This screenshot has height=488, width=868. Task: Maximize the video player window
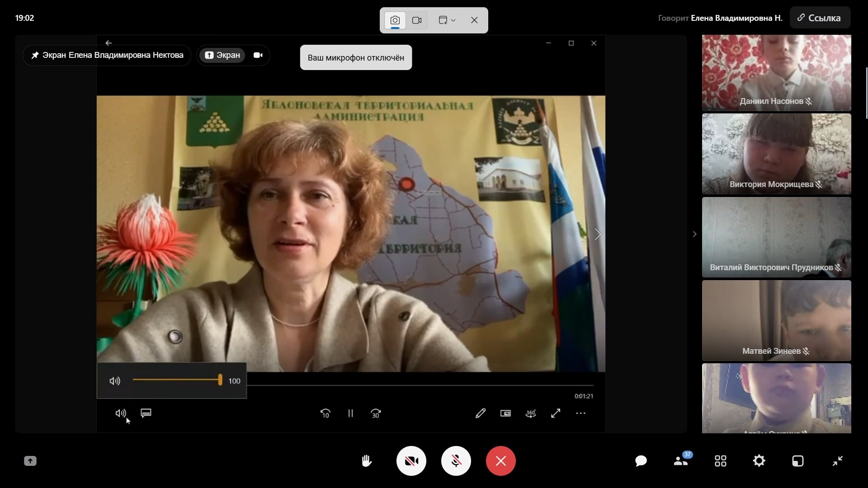(571, 43)
